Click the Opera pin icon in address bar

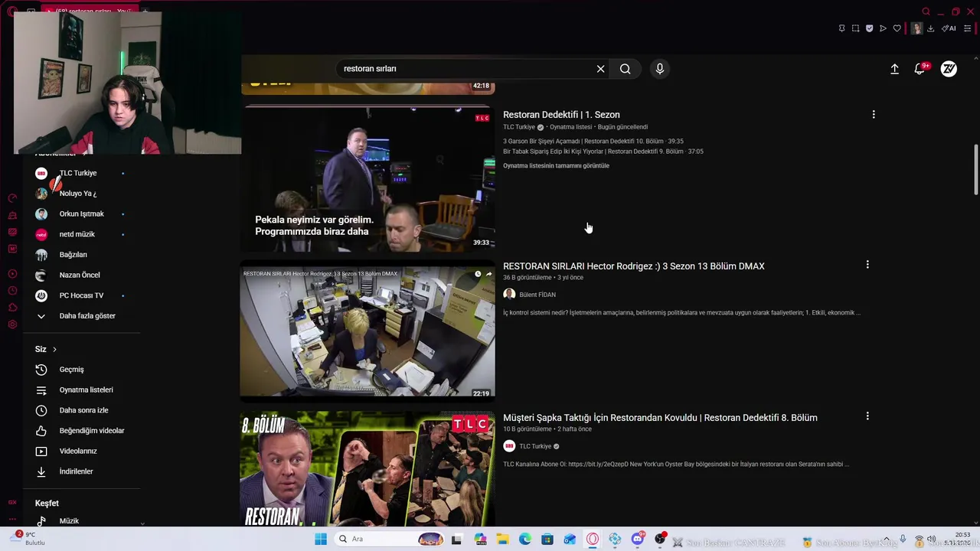click(x=841, y=28)
